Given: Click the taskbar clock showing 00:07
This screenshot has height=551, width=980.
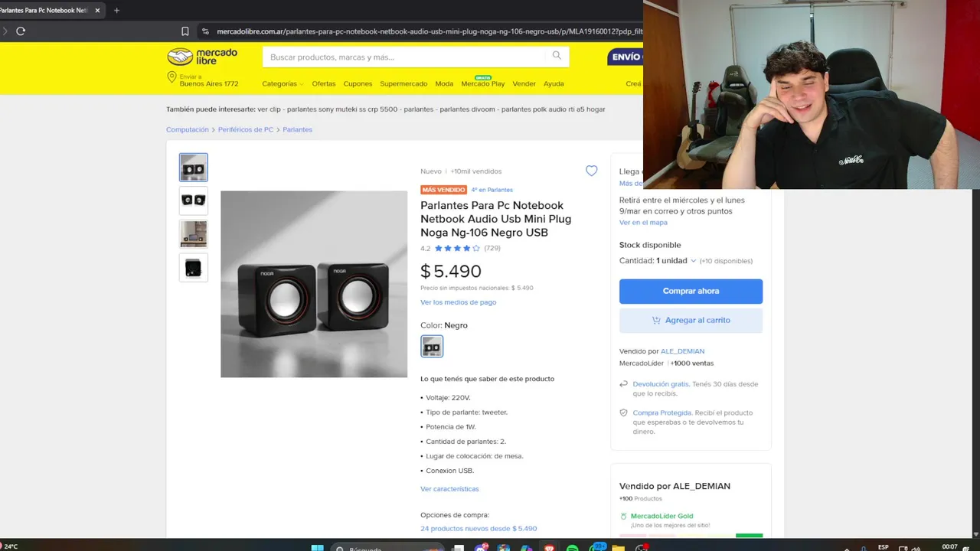Looking at the screenshot, I should pos(949,547).
